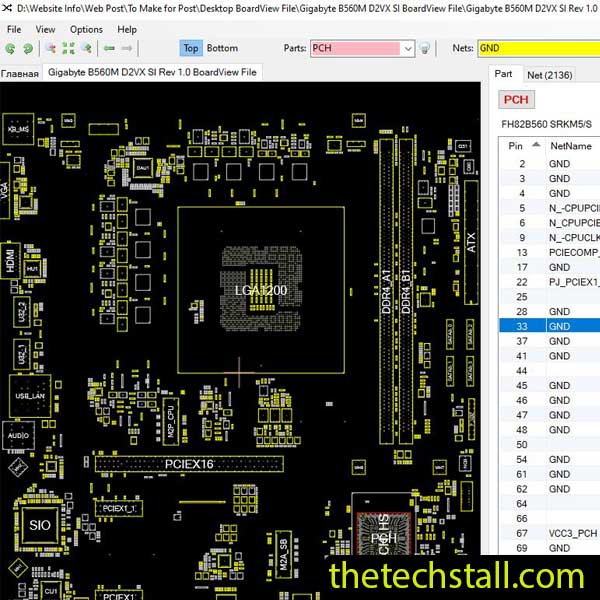The width and height of the screenshot is (600, 600).
Task: Select the Gigabyte B560M D2VX SI file tab
Action: point(152,72)
